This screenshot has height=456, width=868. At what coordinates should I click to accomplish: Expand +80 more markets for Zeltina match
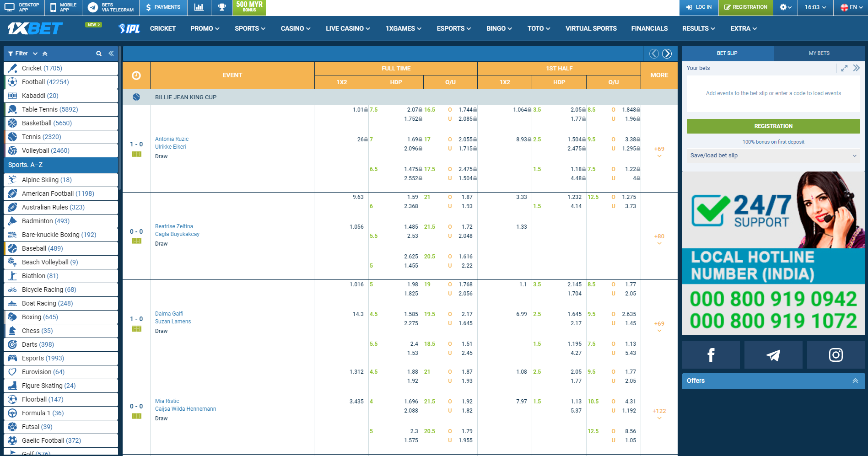659,239
